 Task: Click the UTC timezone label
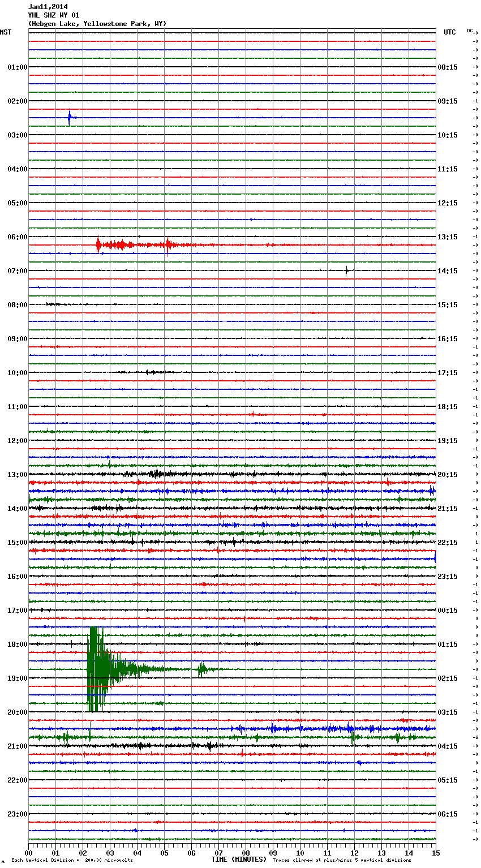click(x=450, y=32)
